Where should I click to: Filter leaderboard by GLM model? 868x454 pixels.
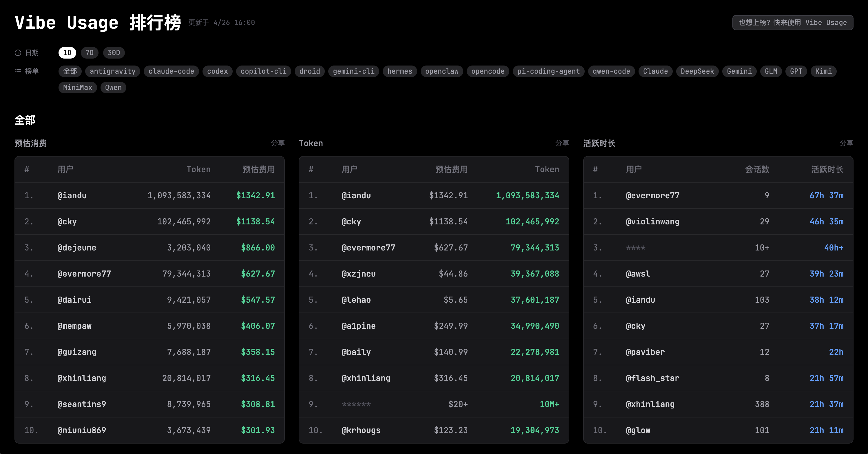click(771, 71)
